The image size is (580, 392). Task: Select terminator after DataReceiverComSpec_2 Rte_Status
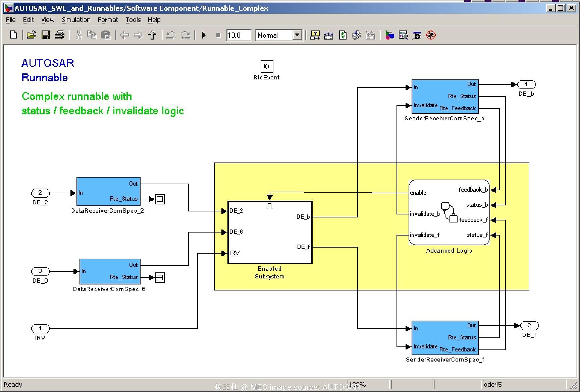click(x=160, y=199)
